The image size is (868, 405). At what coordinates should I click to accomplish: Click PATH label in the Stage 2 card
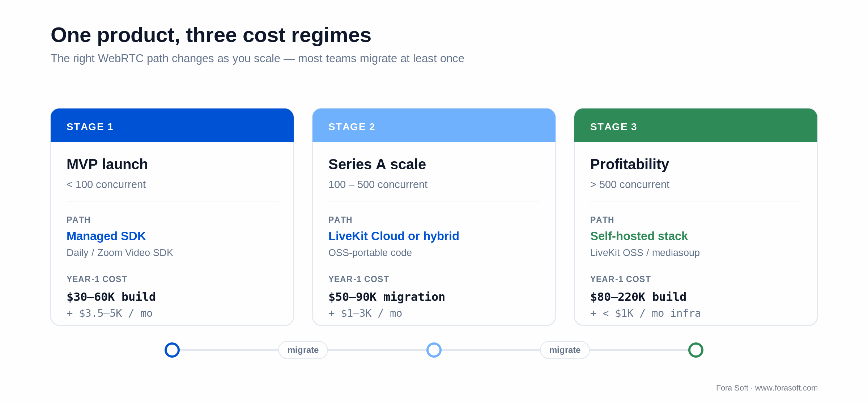(x=340, y=220)
